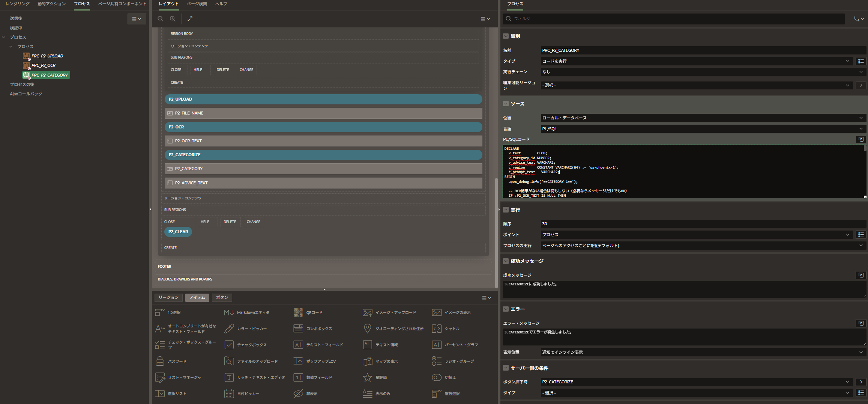The image size is (868, 404).
Task: Choose the 星評価 gallery item
Action: coord(375,377)
